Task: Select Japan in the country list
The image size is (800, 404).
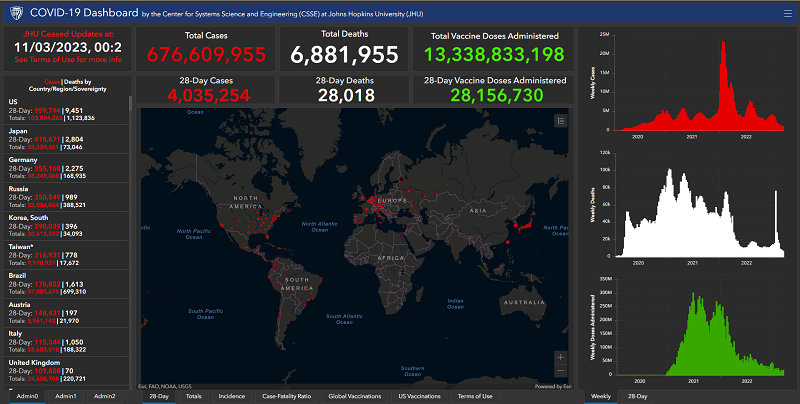Action: 66,139
